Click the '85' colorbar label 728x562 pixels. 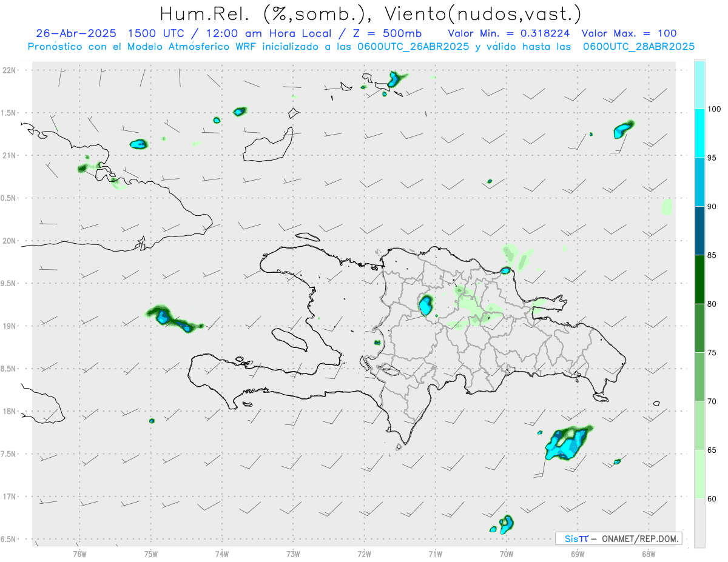tap(713, 255)
